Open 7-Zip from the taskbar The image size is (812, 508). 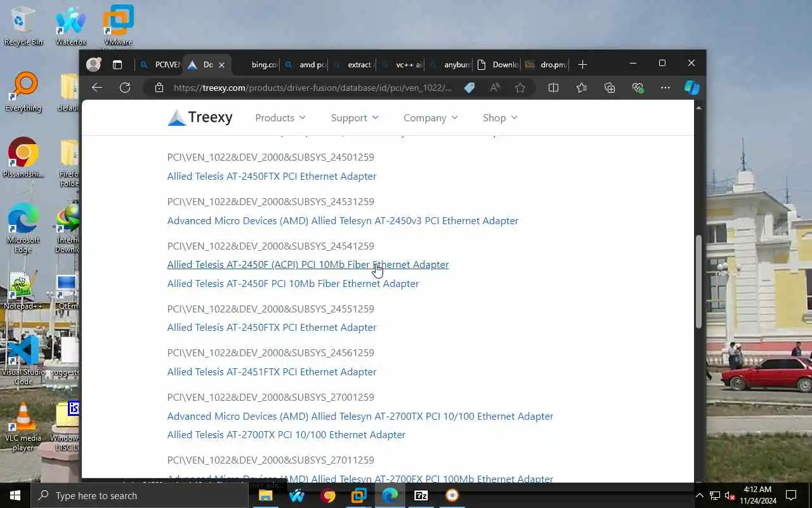click(x=421, y=495)
